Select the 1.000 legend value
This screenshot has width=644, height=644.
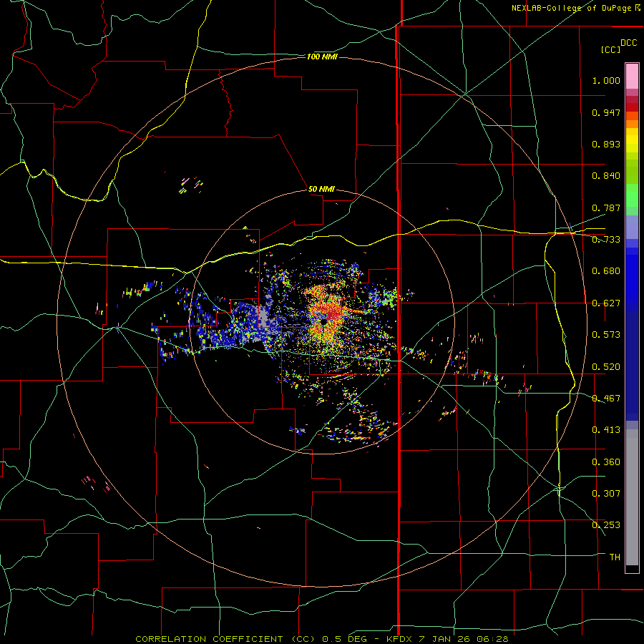pyautogui.click(x=606, y=80)
